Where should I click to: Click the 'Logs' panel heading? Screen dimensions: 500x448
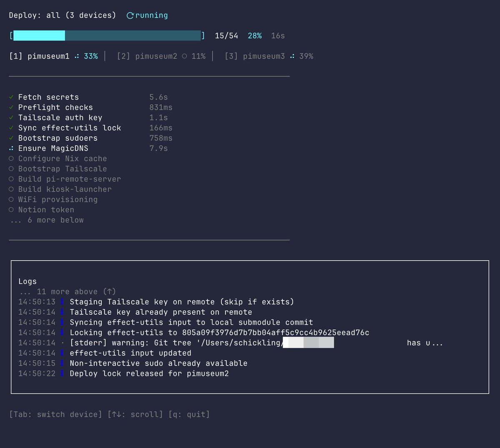(27, 281)
